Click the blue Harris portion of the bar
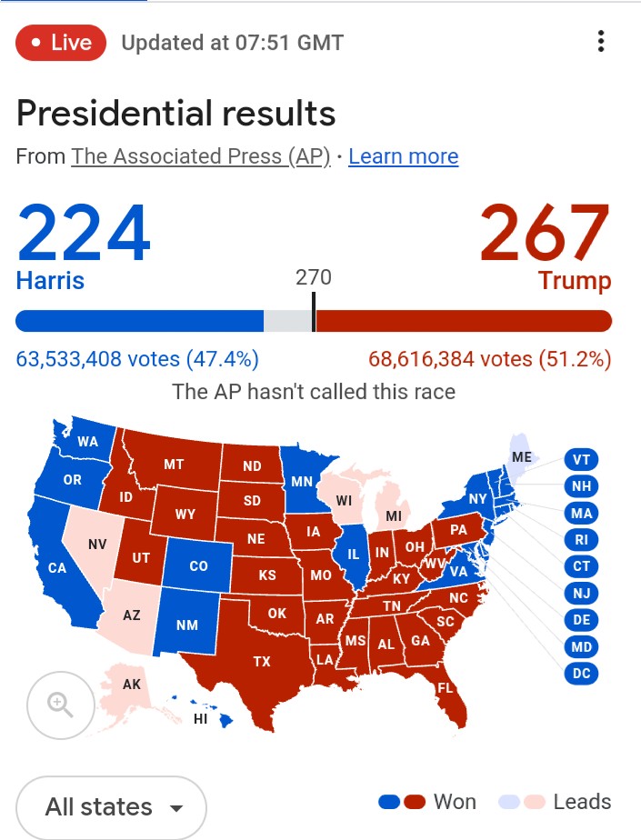 [x=139, y=321]
